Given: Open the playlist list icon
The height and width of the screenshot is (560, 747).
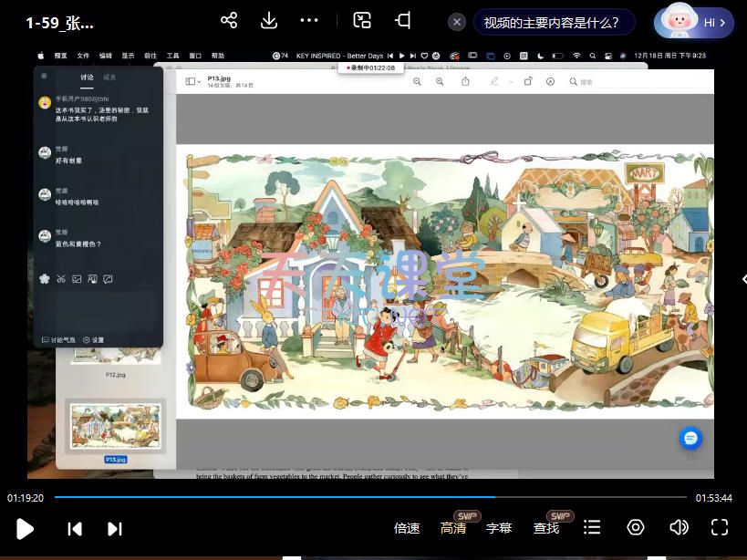Looking at the screenshot, I should pyautogui.click(x=592, y=528).
